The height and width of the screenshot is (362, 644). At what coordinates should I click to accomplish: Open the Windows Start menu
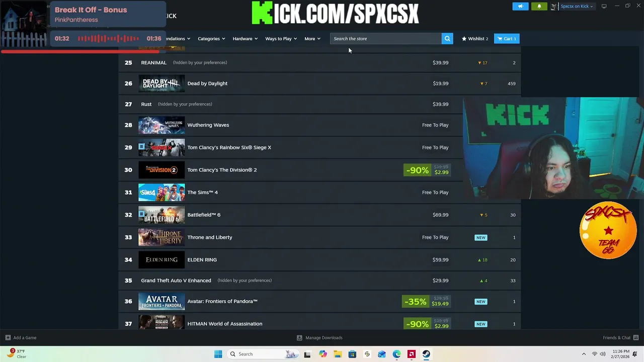click(x=218, y=354)
